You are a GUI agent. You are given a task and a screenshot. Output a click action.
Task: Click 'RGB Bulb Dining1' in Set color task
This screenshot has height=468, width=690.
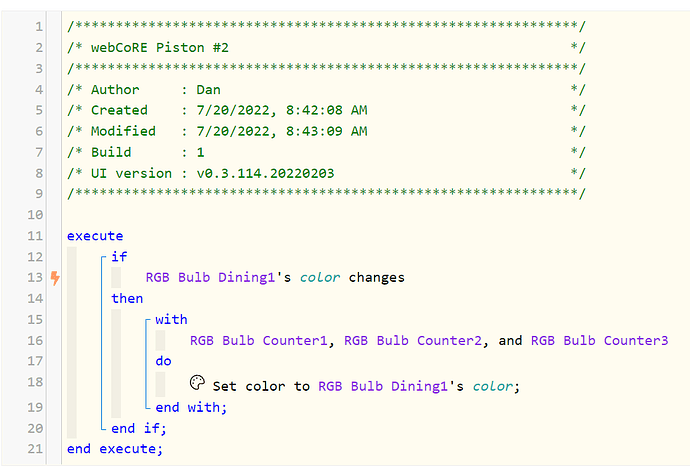point(383,386)
